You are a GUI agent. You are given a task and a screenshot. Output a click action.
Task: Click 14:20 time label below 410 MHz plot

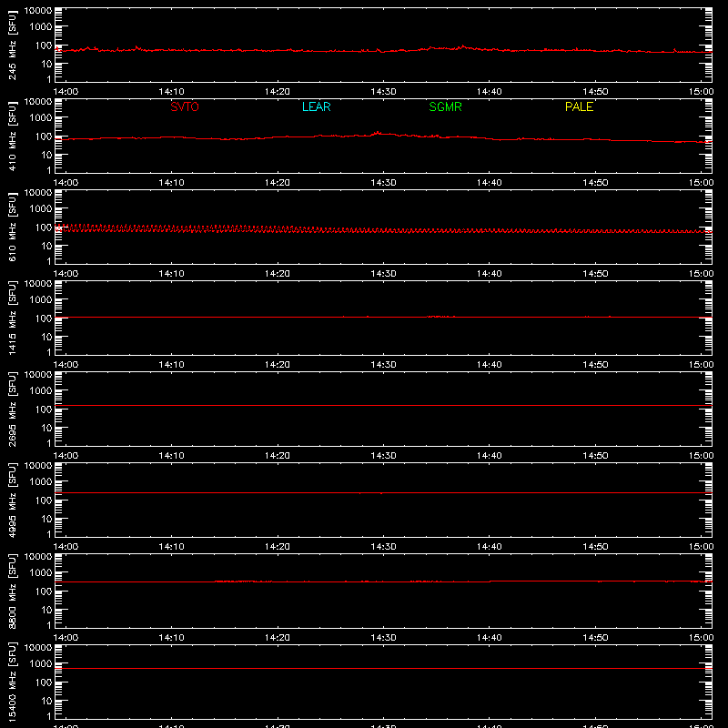point(278,183)
